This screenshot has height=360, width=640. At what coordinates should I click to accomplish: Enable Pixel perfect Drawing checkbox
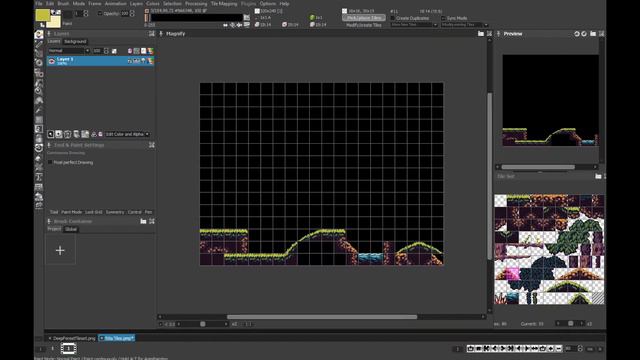coord(50,162)
